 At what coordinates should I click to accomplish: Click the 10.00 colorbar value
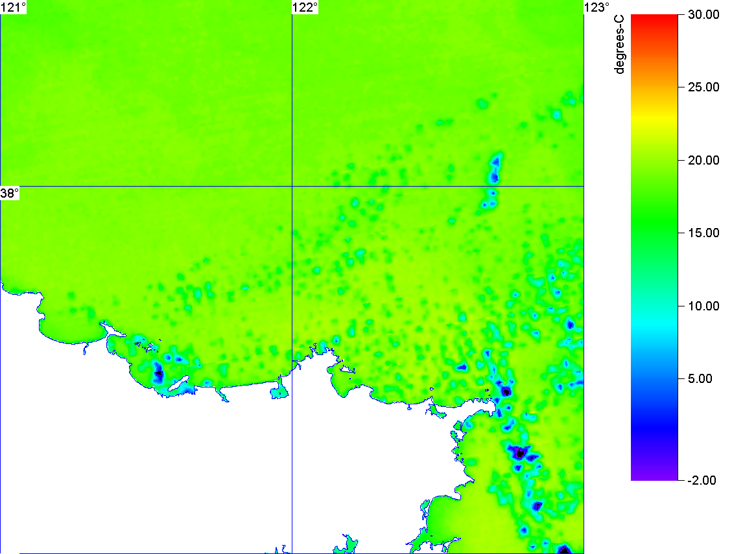(703, 306)
